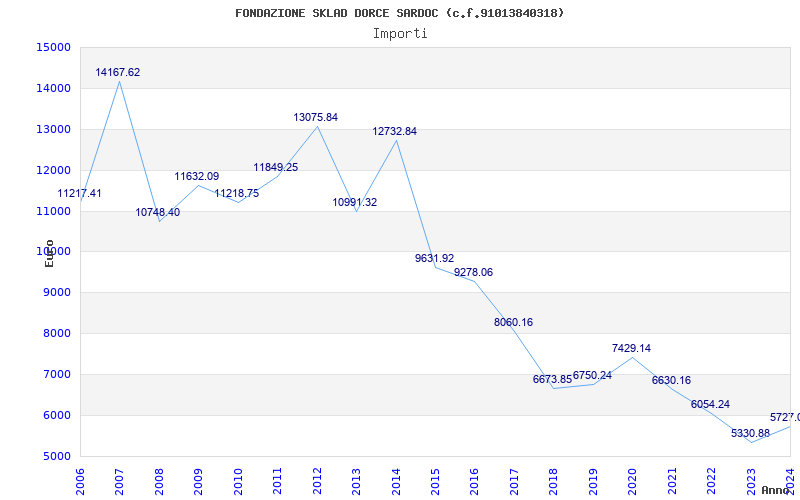Click the 13000 y-axis tick label

coord(54,129)
